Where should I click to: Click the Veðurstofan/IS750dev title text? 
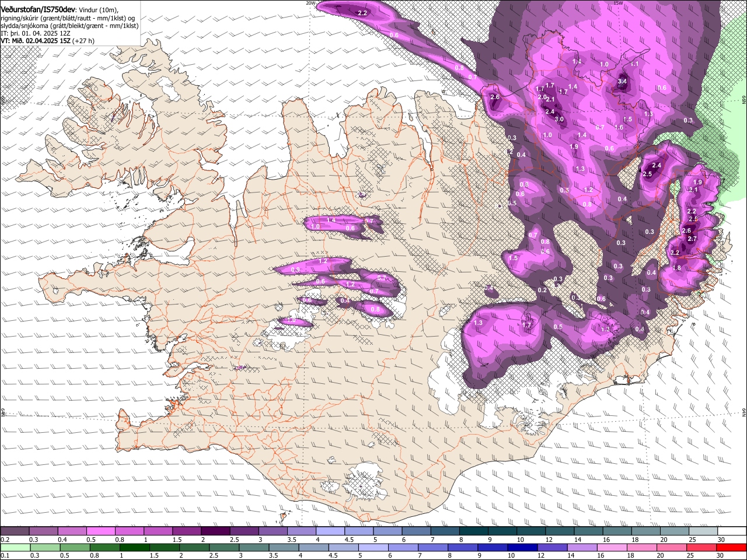click(38, 9)
